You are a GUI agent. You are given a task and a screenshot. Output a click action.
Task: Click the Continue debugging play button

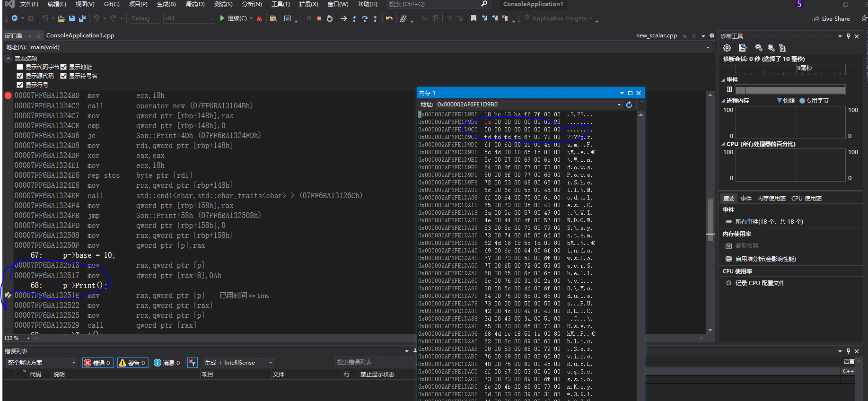222,18
